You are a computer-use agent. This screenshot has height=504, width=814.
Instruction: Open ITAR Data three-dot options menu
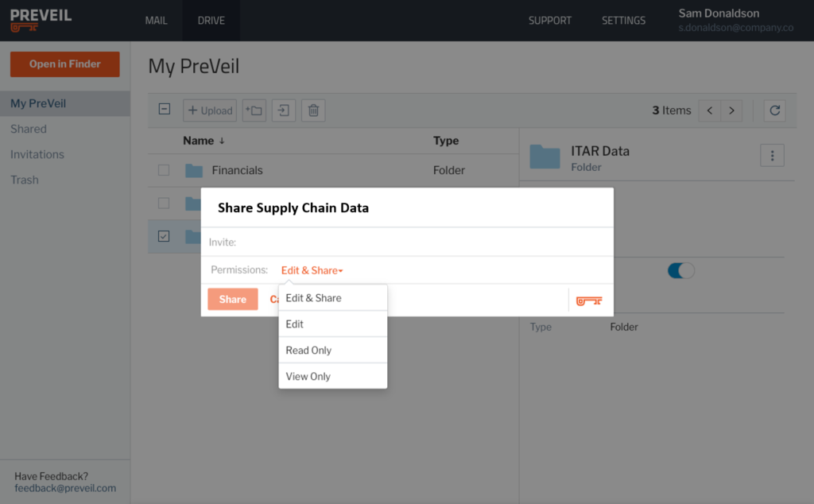point(772,155)
